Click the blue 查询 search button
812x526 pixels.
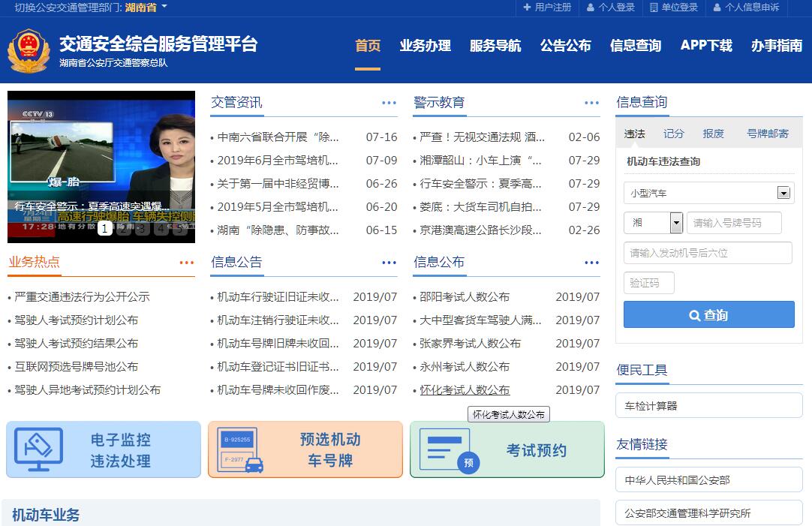coord(708,315)
